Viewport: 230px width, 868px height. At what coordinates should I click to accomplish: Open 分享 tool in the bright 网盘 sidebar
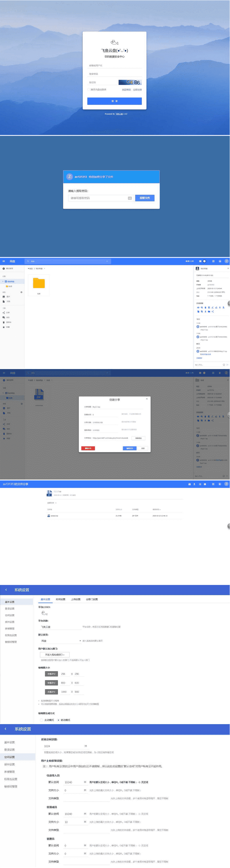tap(6, 313)
